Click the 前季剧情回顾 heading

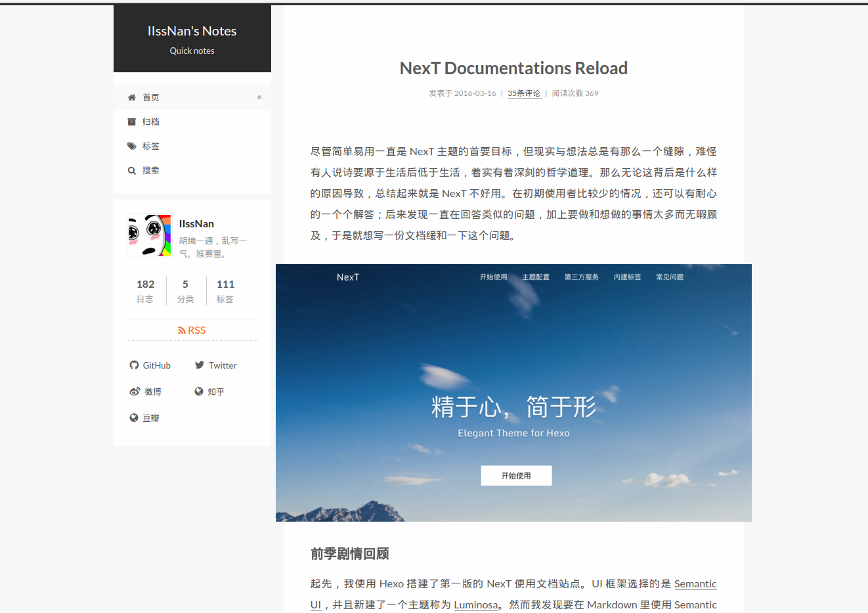point(350,554)
